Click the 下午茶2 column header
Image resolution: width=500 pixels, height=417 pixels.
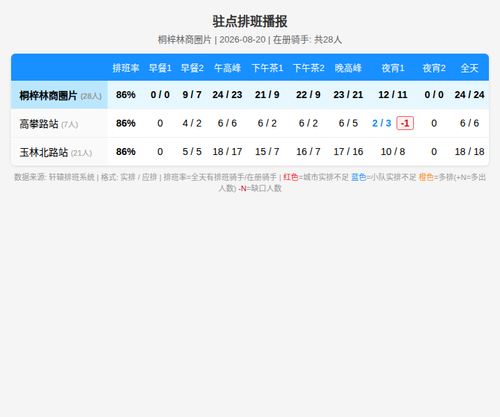[x=308, y=68]
